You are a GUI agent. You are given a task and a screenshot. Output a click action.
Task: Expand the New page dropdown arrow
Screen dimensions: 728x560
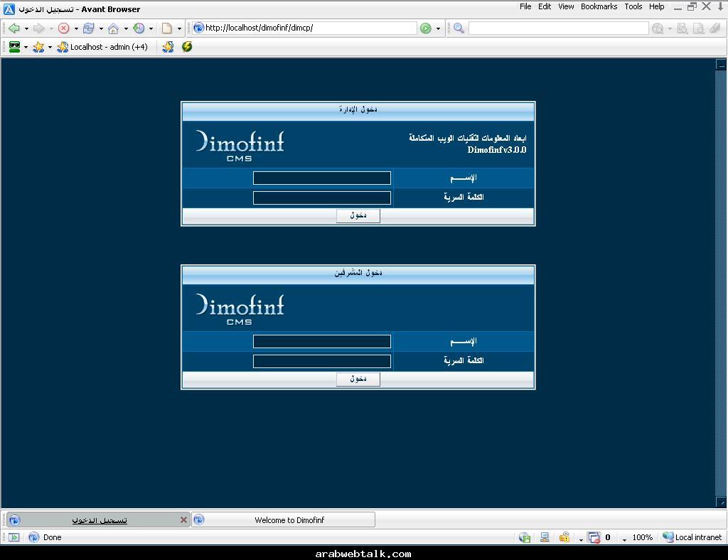pos(179,28)
